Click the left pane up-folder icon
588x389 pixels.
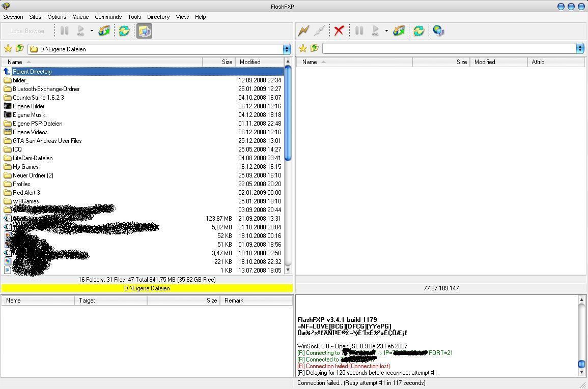click(20, 48)
